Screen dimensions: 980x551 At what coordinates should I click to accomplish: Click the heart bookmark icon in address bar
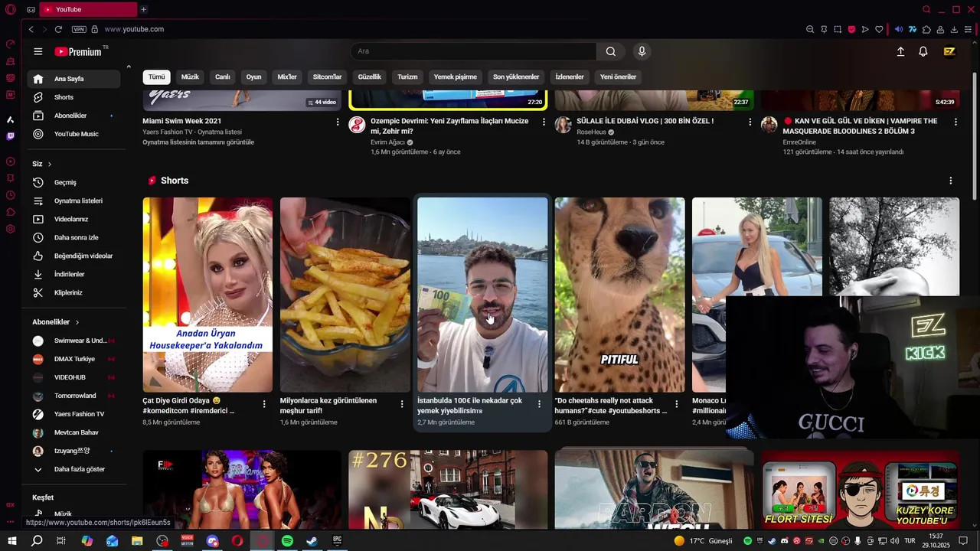tap(879, 29)
